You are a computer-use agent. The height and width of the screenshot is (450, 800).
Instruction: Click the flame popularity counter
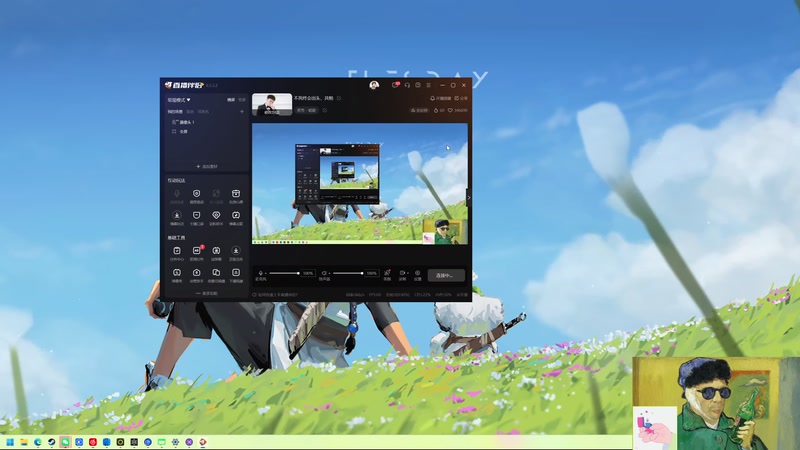pyautogui.click(x=439, y=110)
